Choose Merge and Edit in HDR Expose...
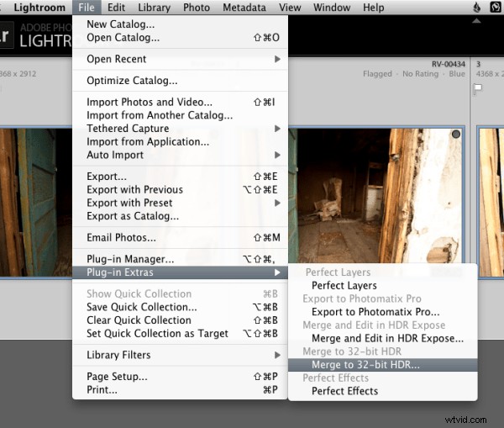The image size is (504, 428). [383, 338]
